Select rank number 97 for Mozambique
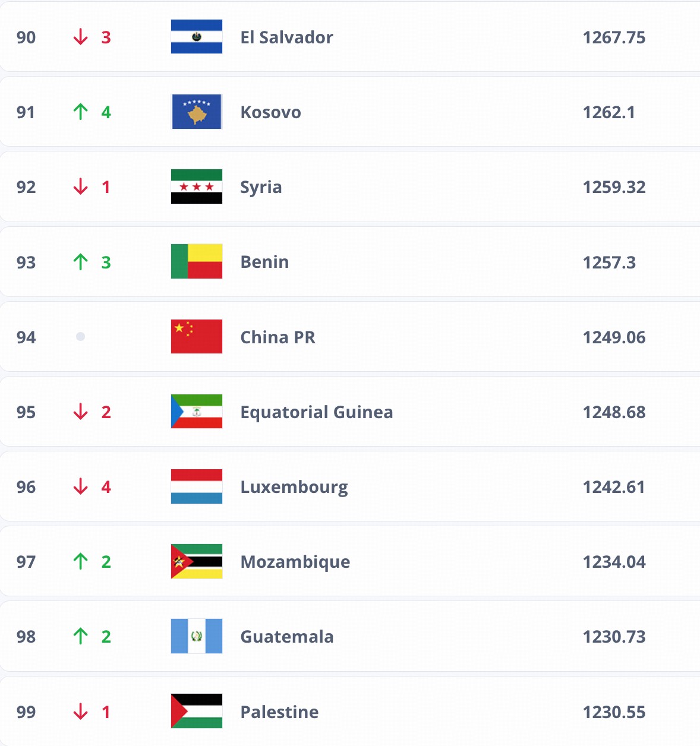This screenshot has width=700, height=746. pos(26,562)
